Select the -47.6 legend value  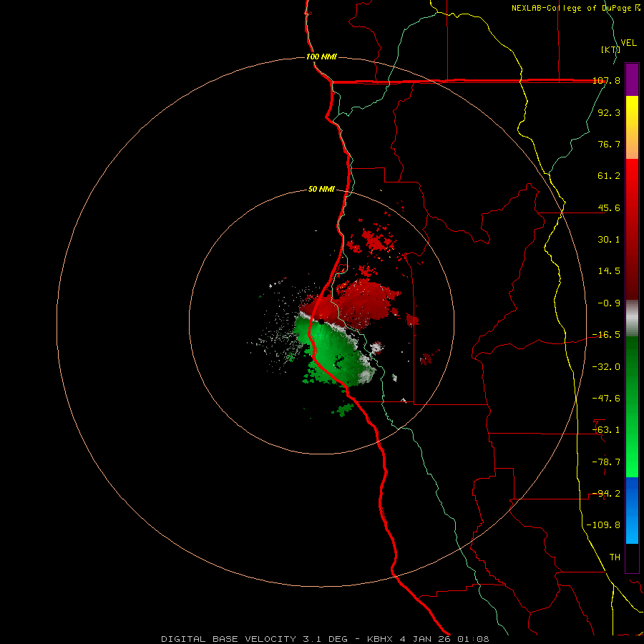[606, 399]
